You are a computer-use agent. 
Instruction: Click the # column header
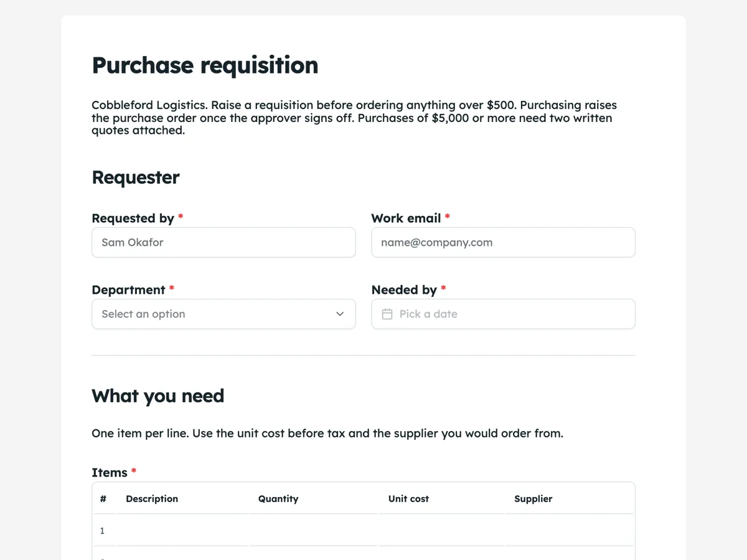104,499
